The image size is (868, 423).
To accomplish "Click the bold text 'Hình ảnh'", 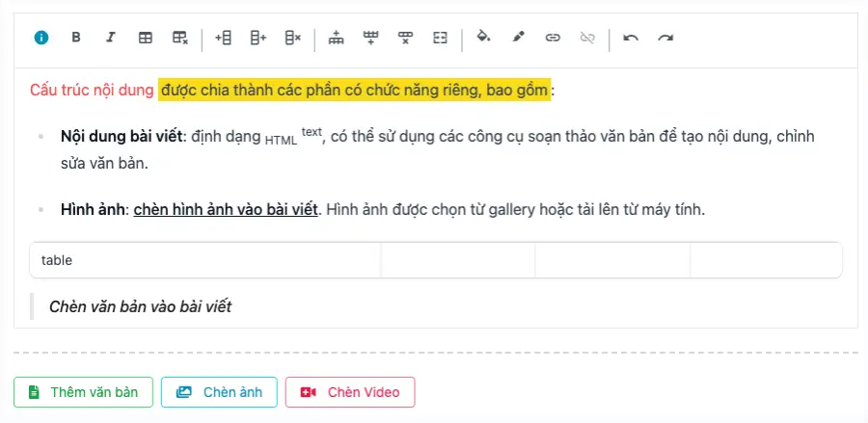I will click(x=93, y=210).
